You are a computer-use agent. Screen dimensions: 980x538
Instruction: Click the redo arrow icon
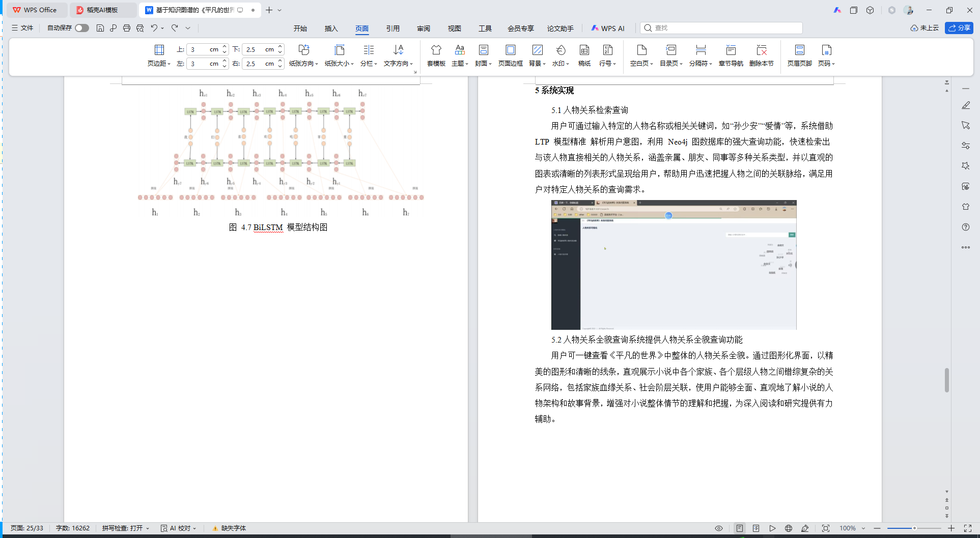[x=175, y=28]
